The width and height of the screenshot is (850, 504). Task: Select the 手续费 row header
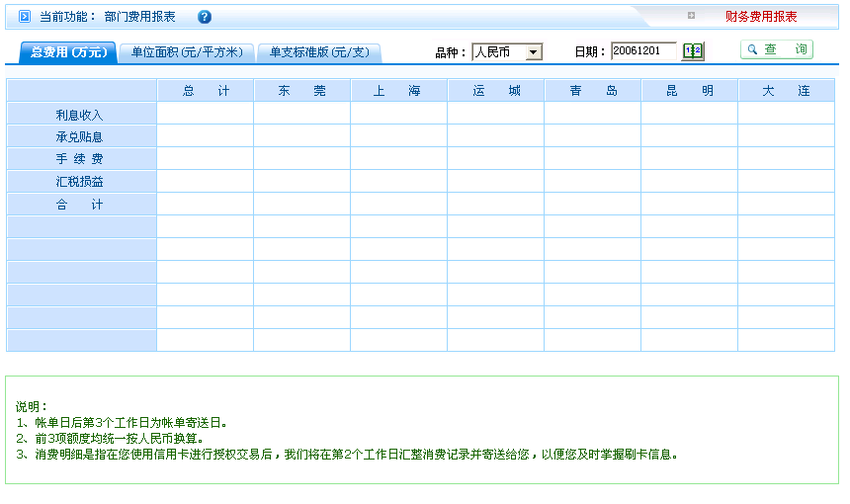click(x=80, y=159)
